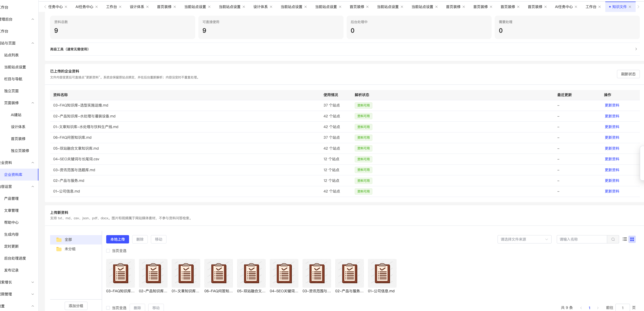The width and height of the screenshot is (644, 311).
Task: Click the 前往 page number field
Action: 622,308
